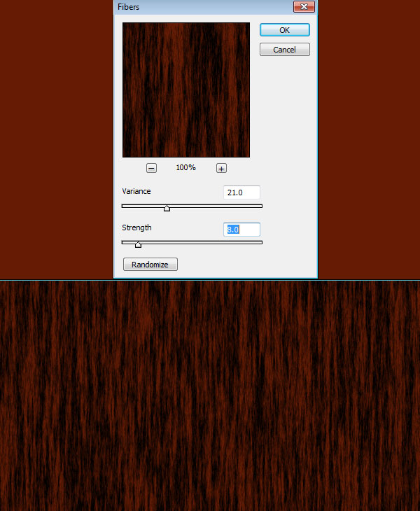Click the Variance value field showing 21.0
Viewport: 420px width, 511px height.
[241, 192]
